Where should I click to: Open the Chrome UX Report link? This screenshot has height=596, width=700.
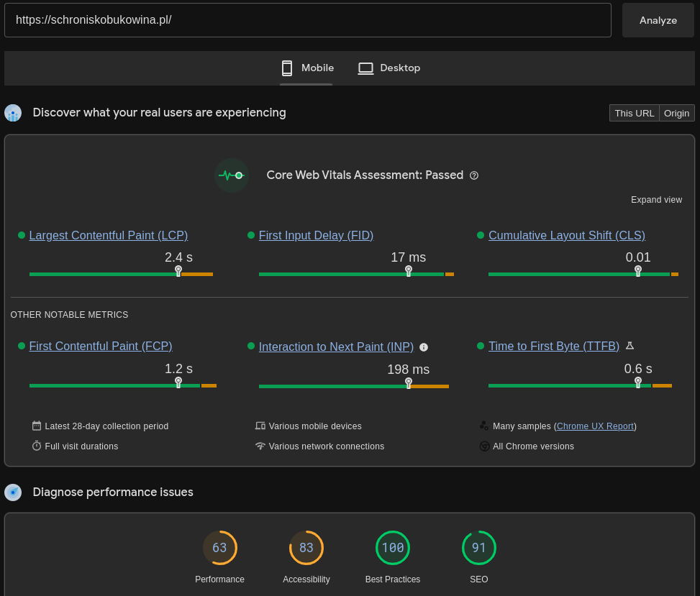pos(595,426)
